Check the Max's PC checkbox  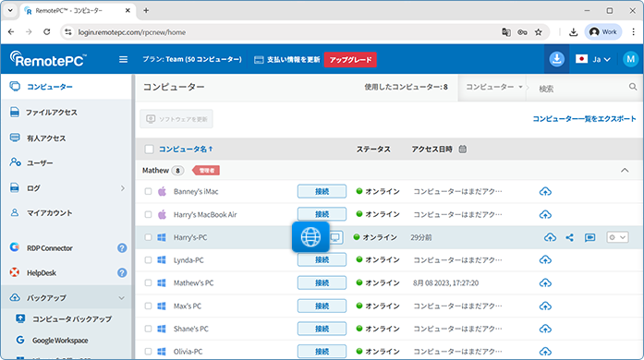(148, 306)
